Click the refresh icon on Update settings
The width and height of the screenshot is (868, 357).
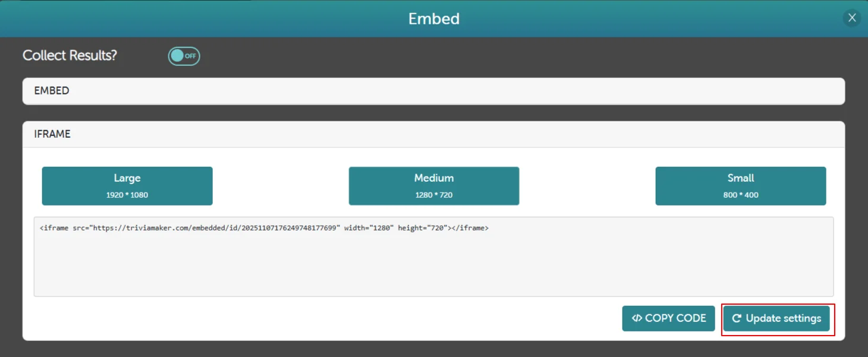(737, 318)
